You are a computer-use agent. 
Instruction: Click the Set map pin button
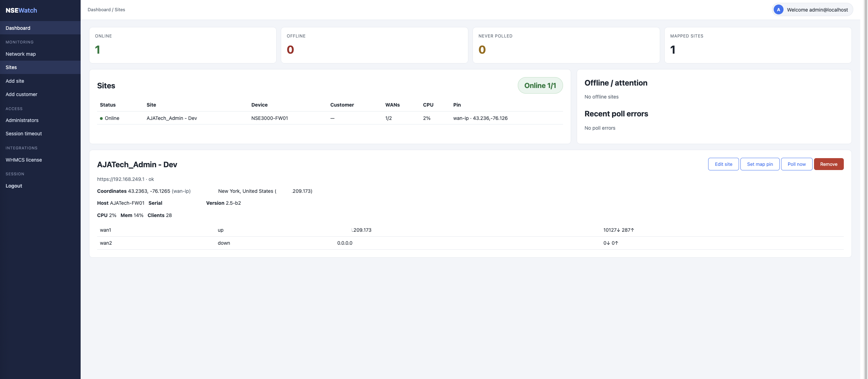760,164
